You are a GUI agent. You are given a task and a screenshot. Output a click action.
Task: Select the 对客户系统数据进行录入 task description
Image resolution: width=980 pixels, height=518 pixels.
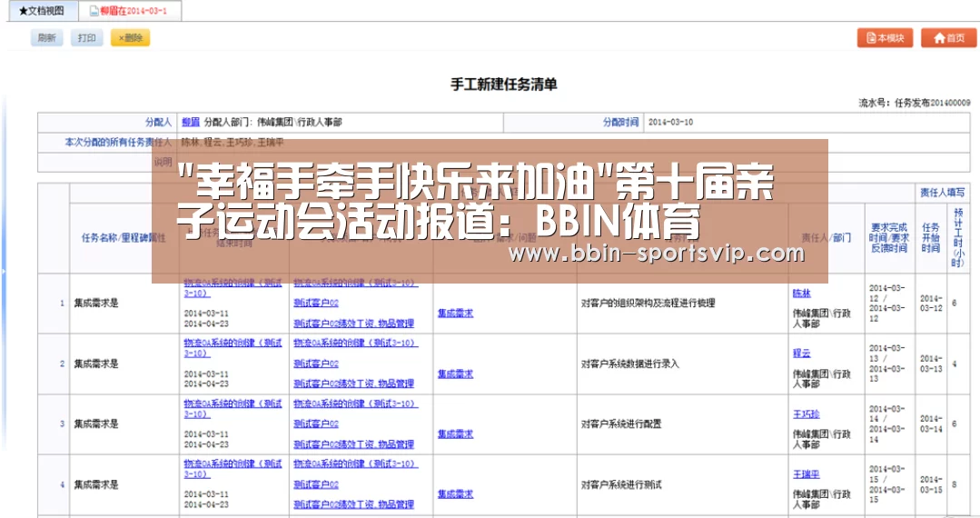point(630,364)
